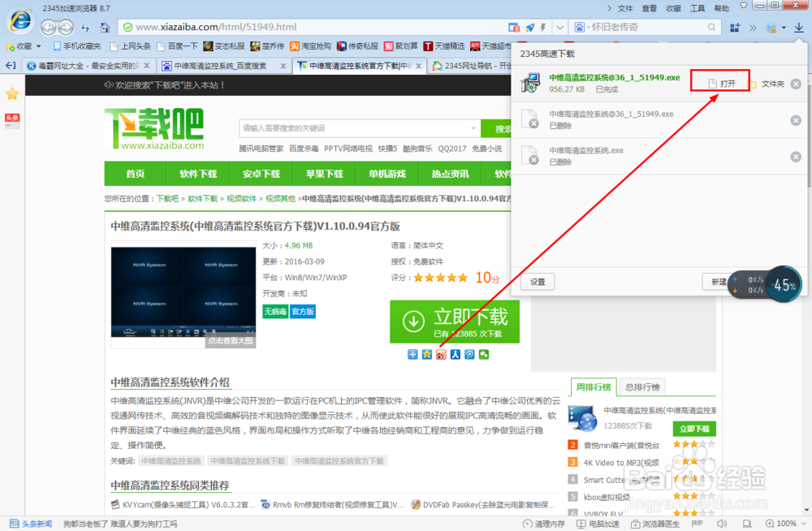Open the download manager arrow icon on toolbar
Viewport: 812px width, 531px height.
tap(798, 27)
